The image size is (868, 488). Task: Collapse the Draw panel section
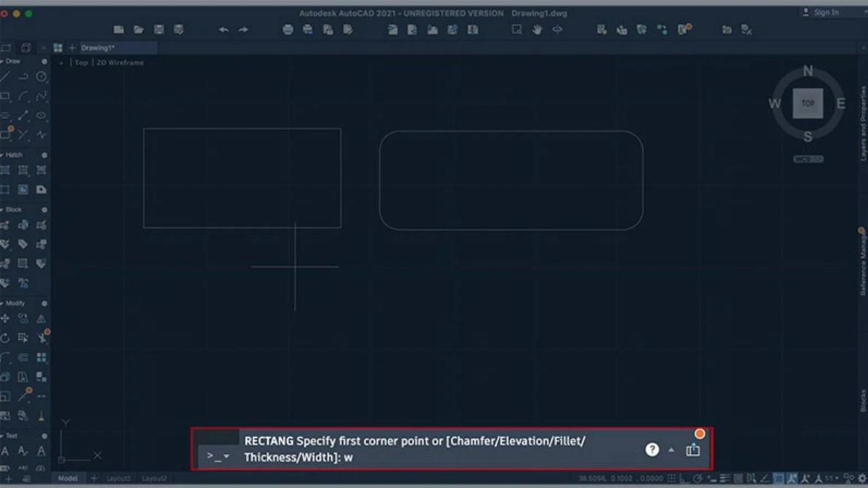tap(1, 62)
